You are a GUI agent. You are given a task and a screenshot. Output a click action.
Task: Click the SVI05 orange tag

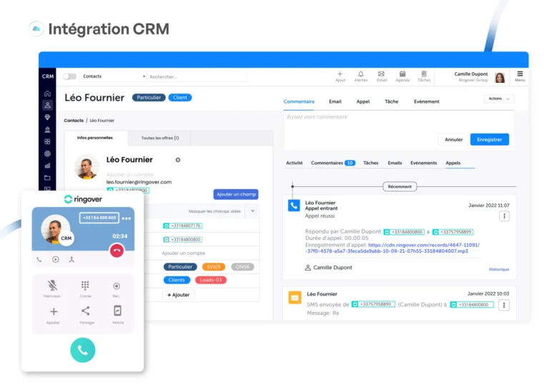(x=214, y=267)
